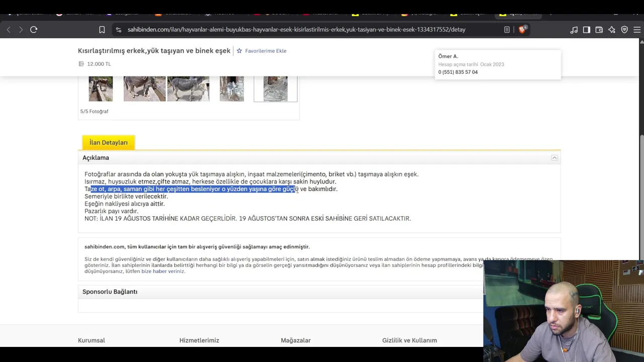Select the İlan Detayları tab
Screen dimensions: 644x362
coord(109,142)
